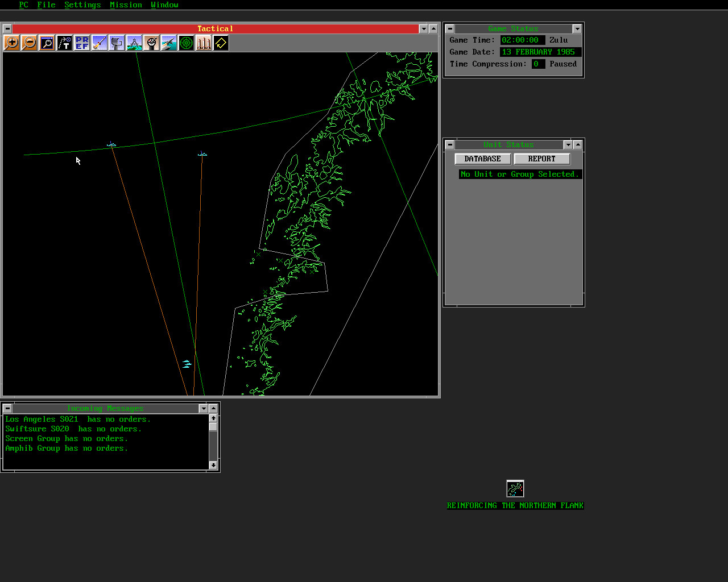Open the Settings menu
The height and width of the screenshot is (582, 728).
coord(82,5)
